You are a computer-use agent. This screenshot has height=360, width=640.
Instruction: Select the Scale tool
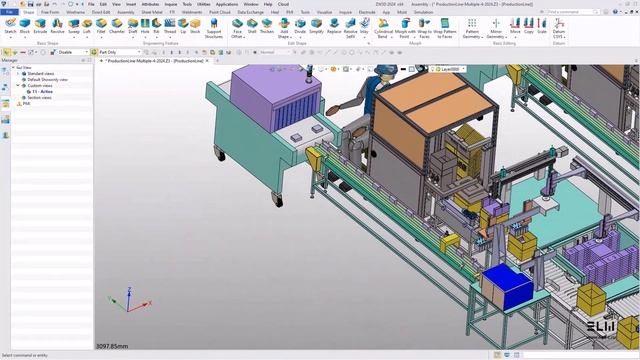click(x=542, y=26)
